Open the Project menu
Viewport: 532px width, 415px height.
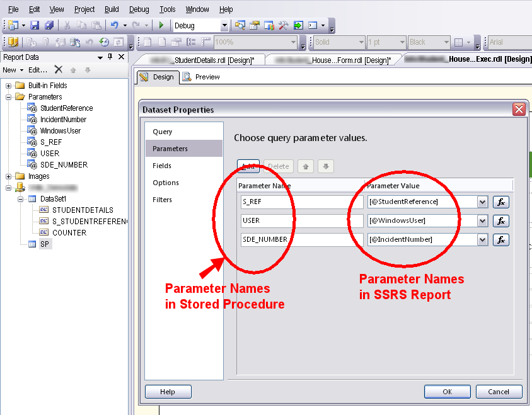pyautogui.click(x=84, y=9)
